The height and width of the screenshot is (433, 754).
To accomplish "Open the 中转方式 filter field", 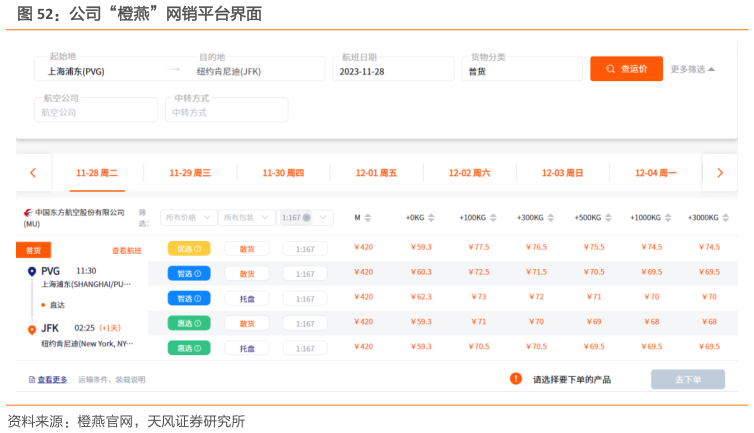I will click(226, 110).
